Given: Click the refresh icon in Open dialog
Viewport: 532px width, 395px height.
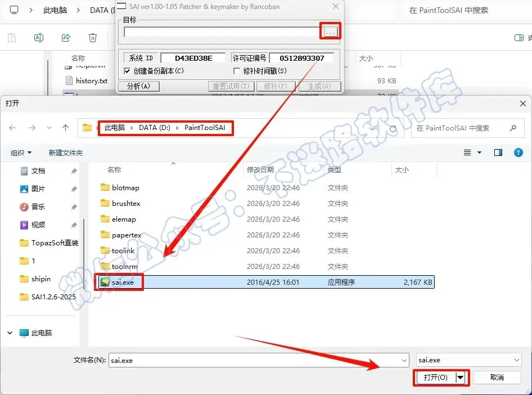Looking at the screenshot, I should [393, 129].
